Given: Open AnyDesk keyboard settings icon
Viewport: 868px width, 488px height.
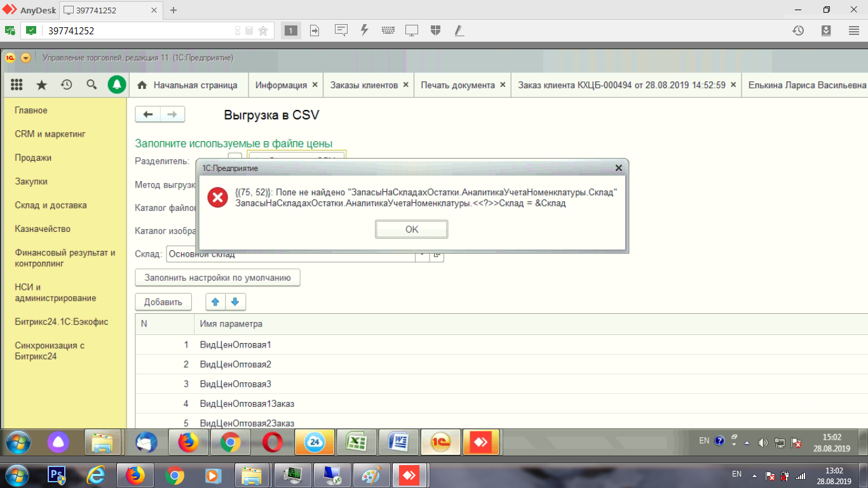Looking at the screenshot, I should (x=388, y=30).
